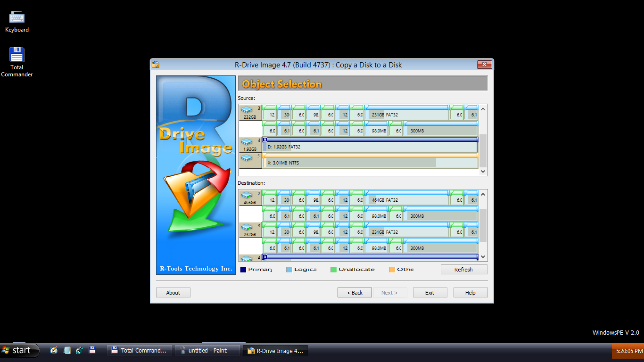This screenshot has height=362, width=644.
Task: Open the Keyboard shortcut on the desktop
Action: coord(17,16)
